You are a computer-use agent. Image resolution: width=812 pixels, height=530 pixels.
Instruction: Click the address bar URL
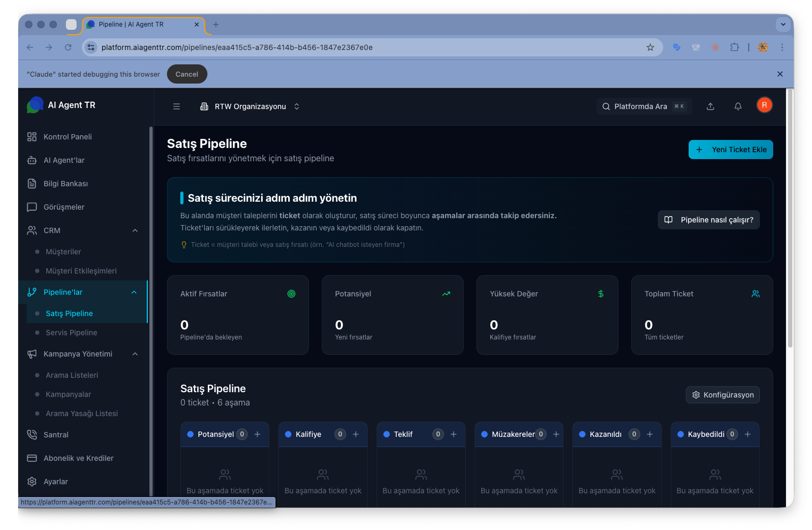coord(237,47)
